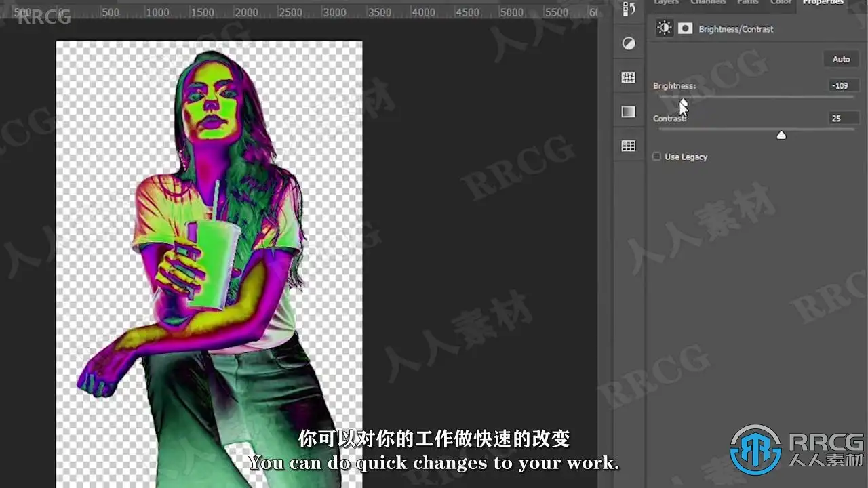Click the Auto button
The image size is (868, 488).
[841, 59]
